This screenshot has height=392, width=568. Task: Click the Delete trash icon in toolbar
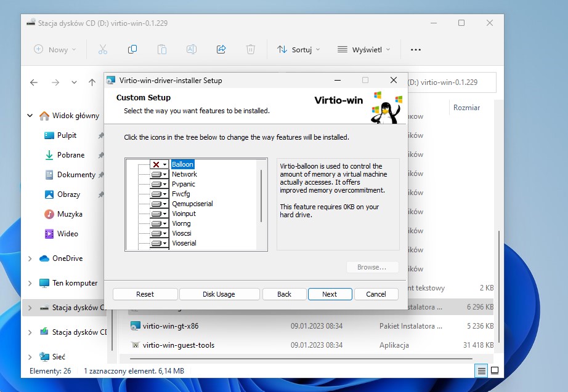tap(251, 49)
